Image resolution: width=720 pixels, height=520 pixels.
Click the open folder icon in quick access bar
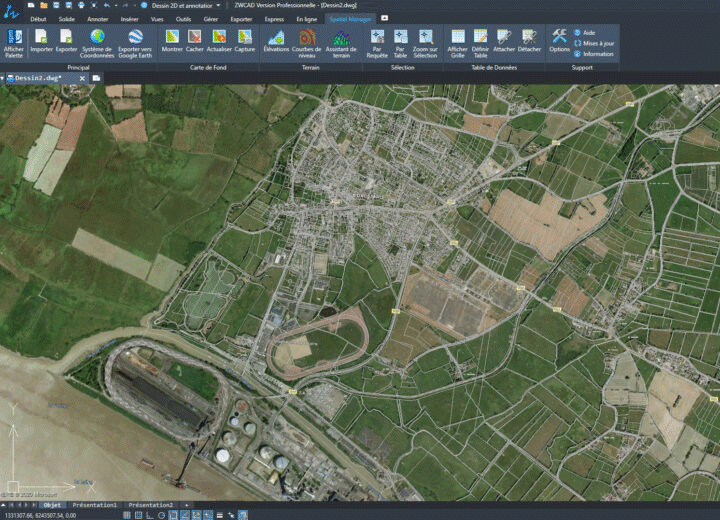point(44,5)
